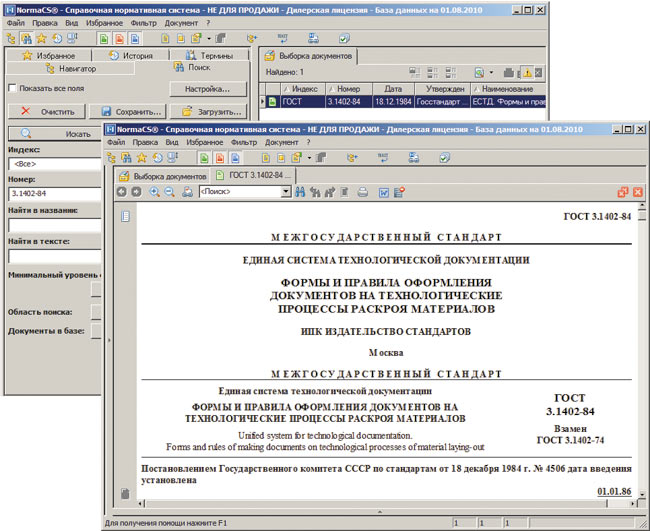Click the red document icon in front window toolbar
The width and height of the screenshot is (650, 531).
(219, 157)
